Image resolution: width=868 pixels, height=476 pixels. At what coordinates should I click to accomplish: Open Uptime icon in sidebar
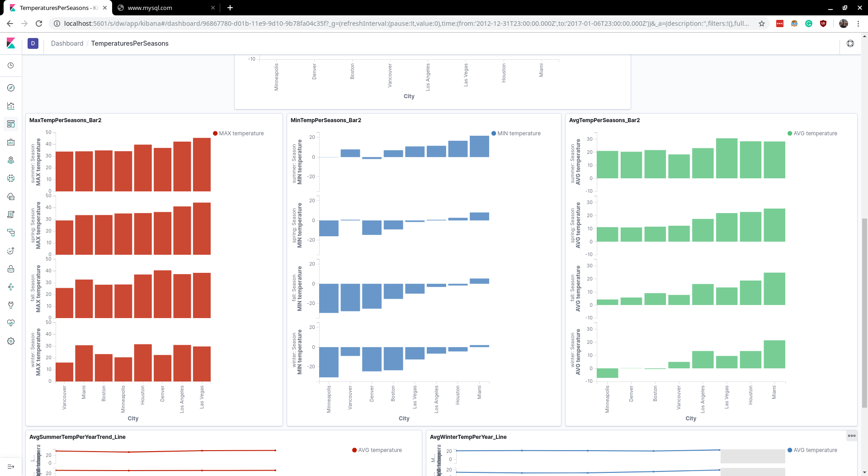pyautogui.click(x=11, y=251)
